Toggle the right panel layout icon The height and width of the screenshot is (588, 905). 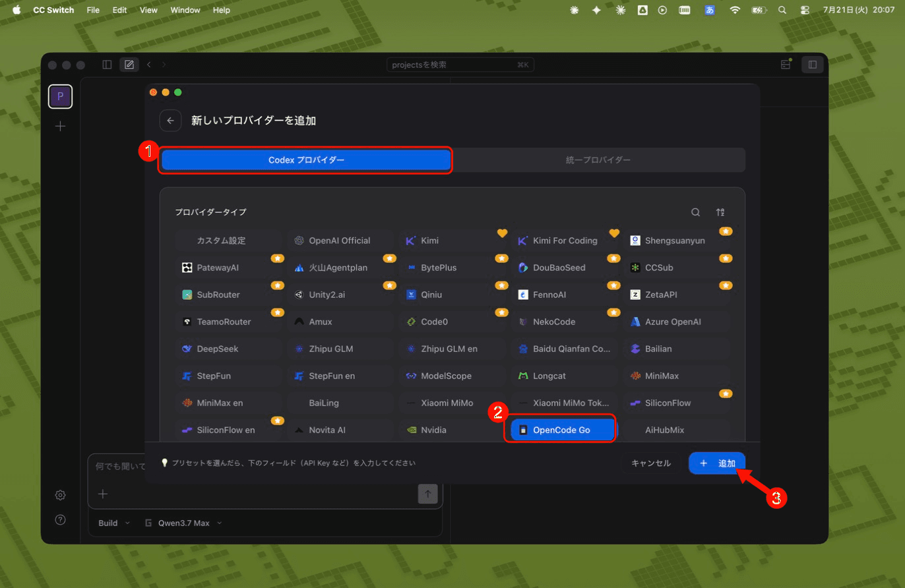[813, 65]
